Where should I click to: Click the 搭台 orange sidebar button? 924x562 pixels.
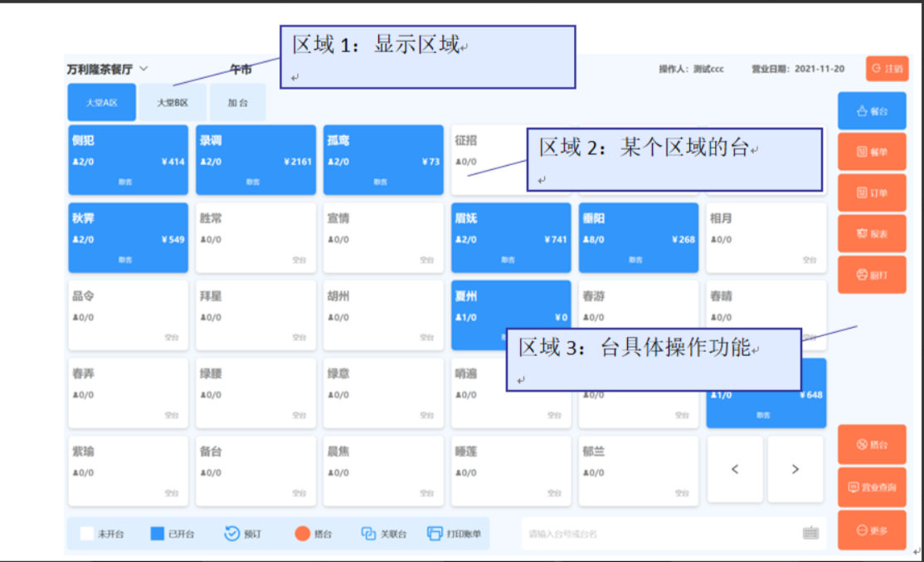872,445
